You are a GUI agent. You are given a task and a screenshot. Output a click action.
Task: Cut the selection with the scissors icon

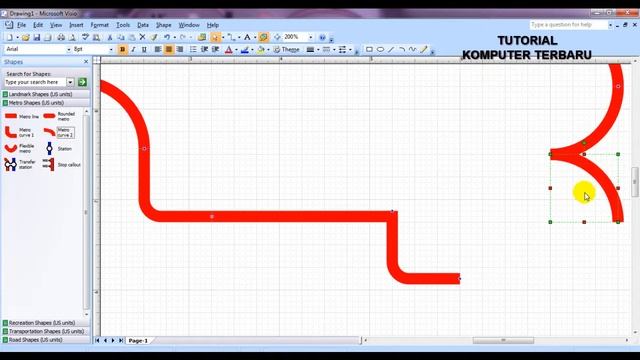[109, 38]
